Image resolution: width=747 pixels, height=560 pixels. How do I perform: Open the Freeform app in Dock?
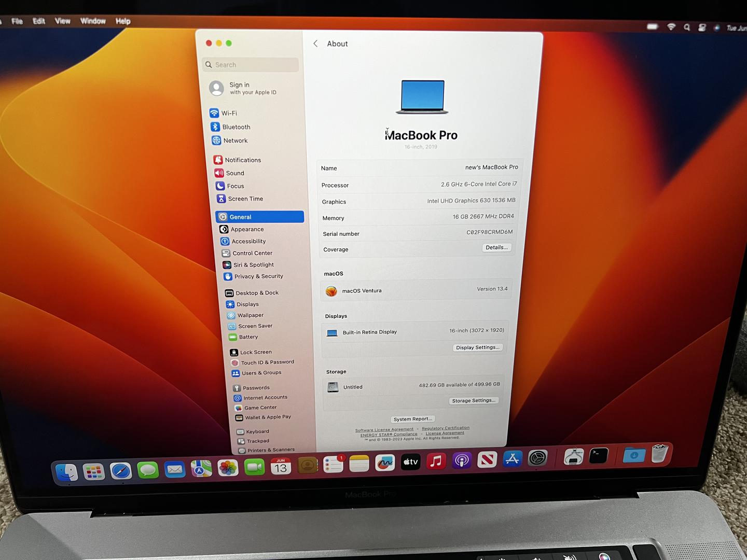coord(385,463)
